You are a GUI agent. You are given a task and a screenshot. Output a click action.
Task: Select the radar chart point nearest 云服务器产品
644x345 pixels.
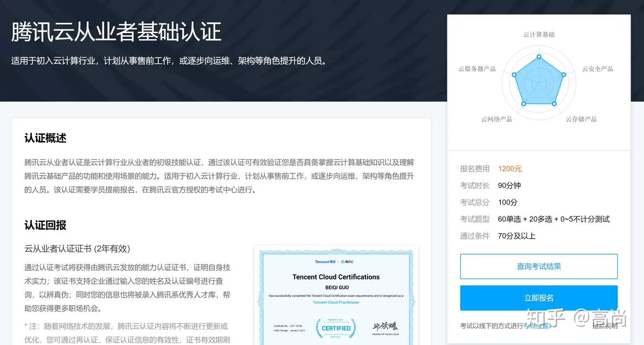[514, 75]
